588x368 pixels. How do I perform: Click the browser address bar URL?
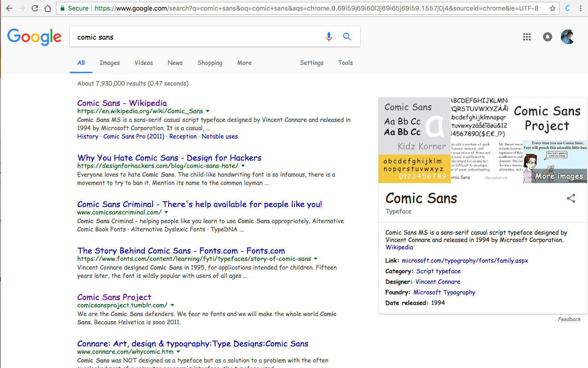coord(316,8)
